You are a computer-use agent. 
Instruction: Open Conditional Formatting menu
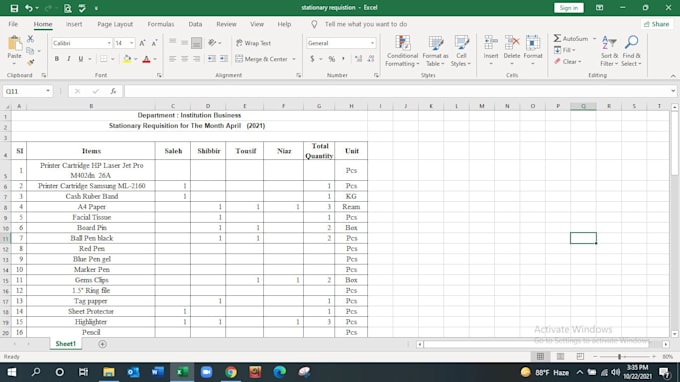402,51
